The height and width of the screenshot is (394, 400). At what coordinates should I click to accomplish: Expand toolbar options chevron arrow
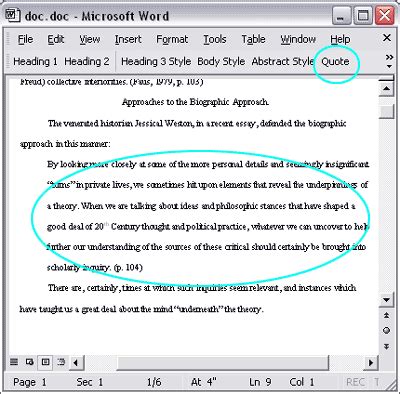(389, 61)
